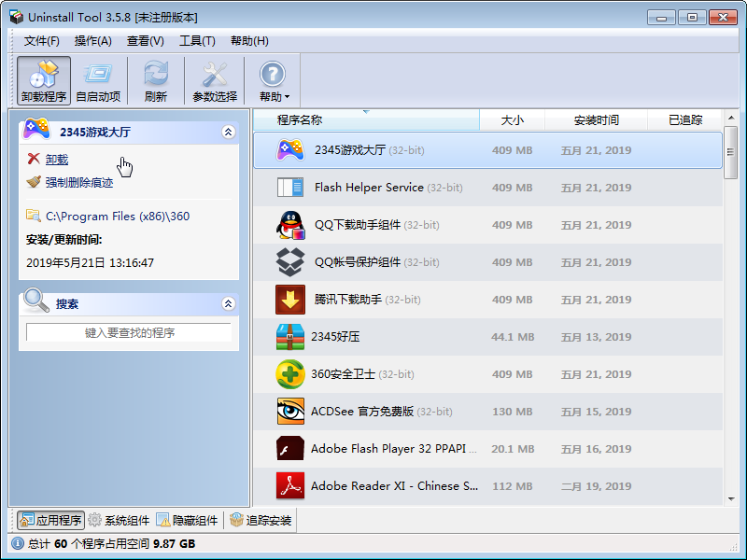This screenshot has width=747, height=560.
Task: Click the 2345游戏大厅 gamepad icon in sidebar header
Action: click(x=36, y=129)
